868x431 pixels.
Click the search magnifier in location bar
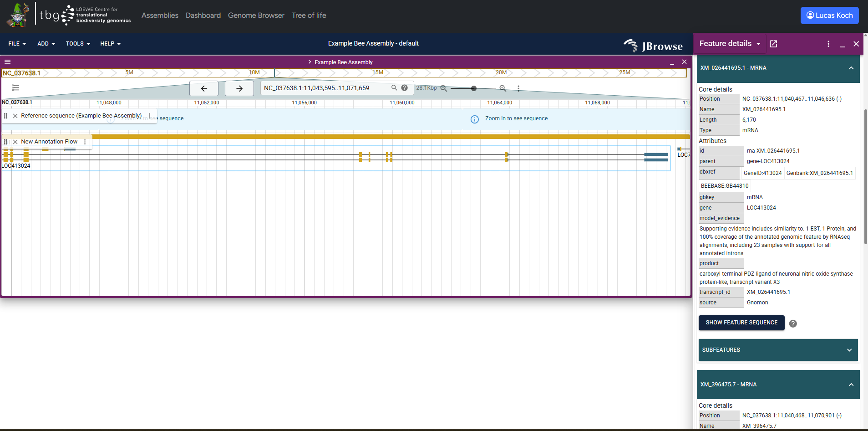click(x=394, y=87)
